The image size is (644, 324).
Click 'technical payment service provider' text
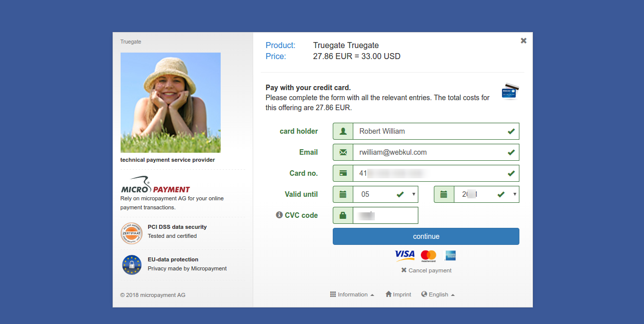point(168,160)
